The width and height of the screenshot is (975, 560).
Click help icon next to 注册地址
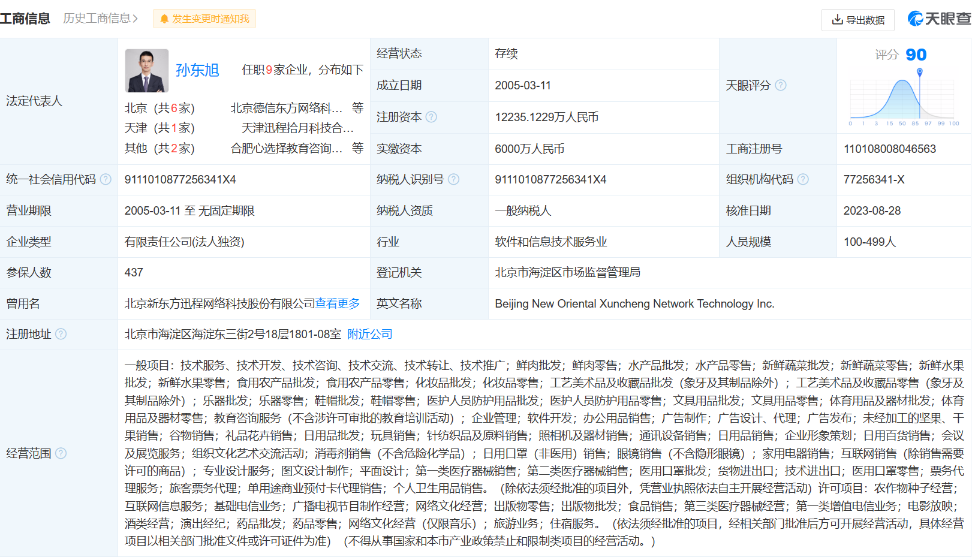point(61,334)
